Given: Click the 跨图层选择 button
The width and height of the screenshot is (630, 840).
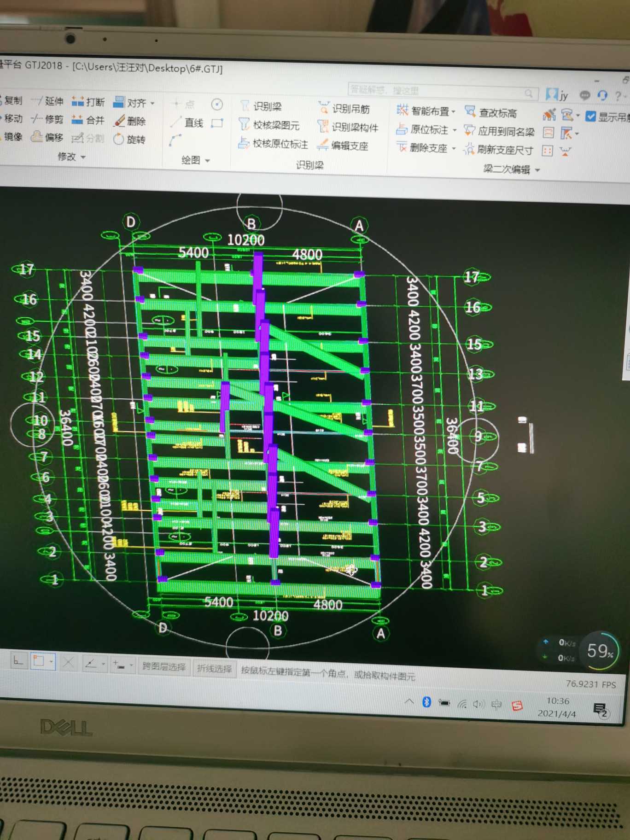Looking at the screenshot, I should [x=164, y=666].
